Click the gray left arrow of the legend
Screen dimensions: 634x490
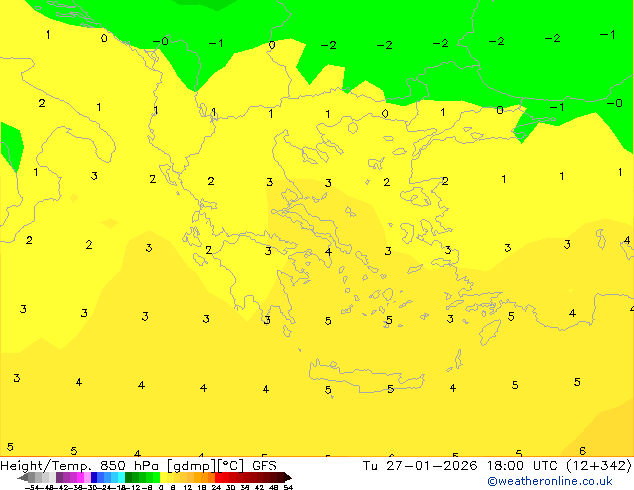pyautogui.click(x=23, y=478)
